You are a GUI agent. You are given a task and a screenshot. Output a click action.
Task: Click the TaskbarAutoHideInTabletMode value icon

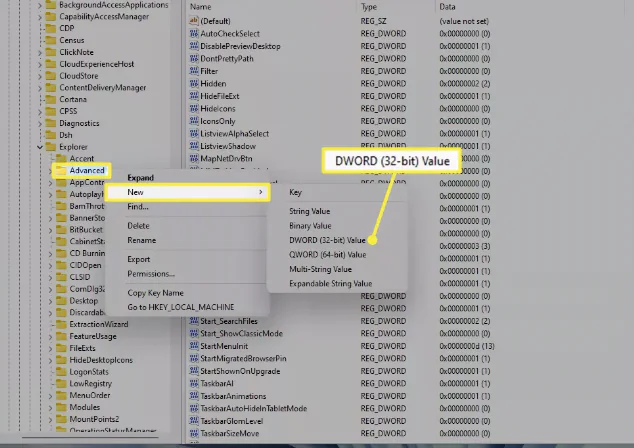coord(194,408)
